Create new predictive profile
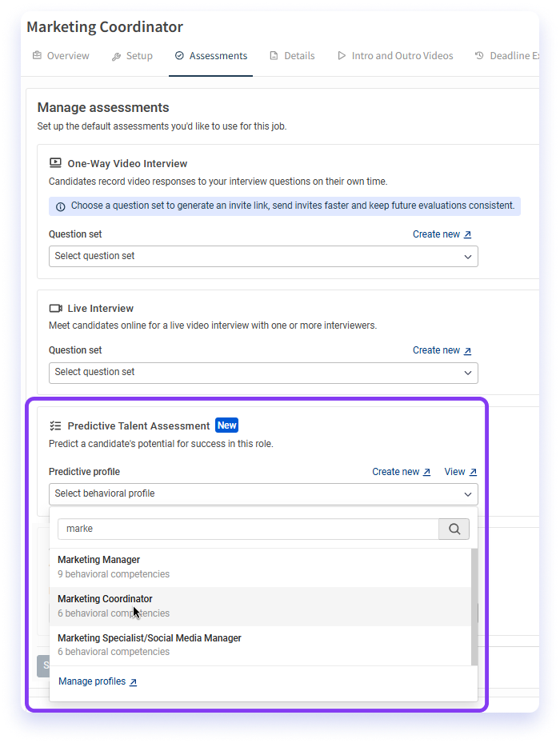Viewport: 560px width, 743px height. coord(401,472)
